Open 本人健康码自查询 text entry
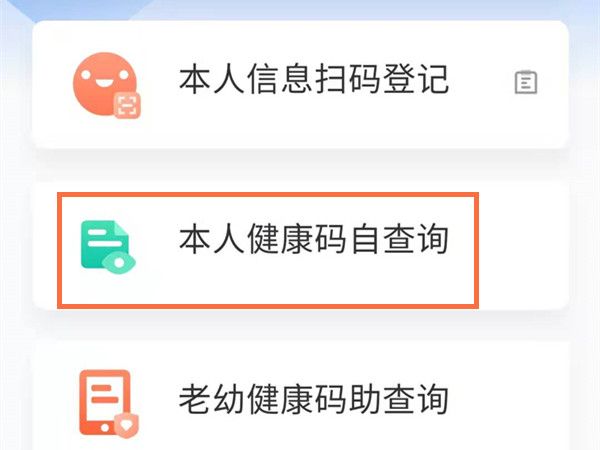 [x=314, y=239]
